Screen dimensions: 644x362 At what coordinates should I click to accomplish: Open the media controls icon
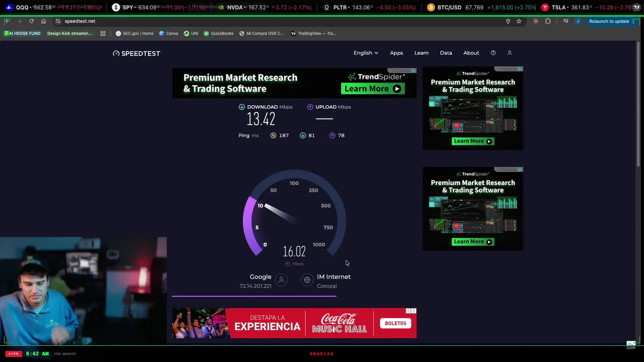pyautogui.click(x=566, y=21)
